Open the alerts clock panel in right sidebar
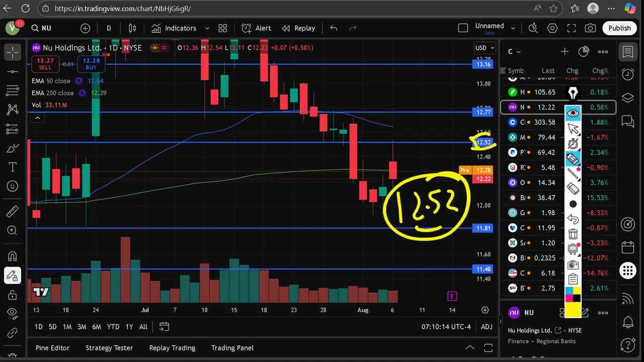This screenshot has width=644, height=362. (x=628, y=74)
